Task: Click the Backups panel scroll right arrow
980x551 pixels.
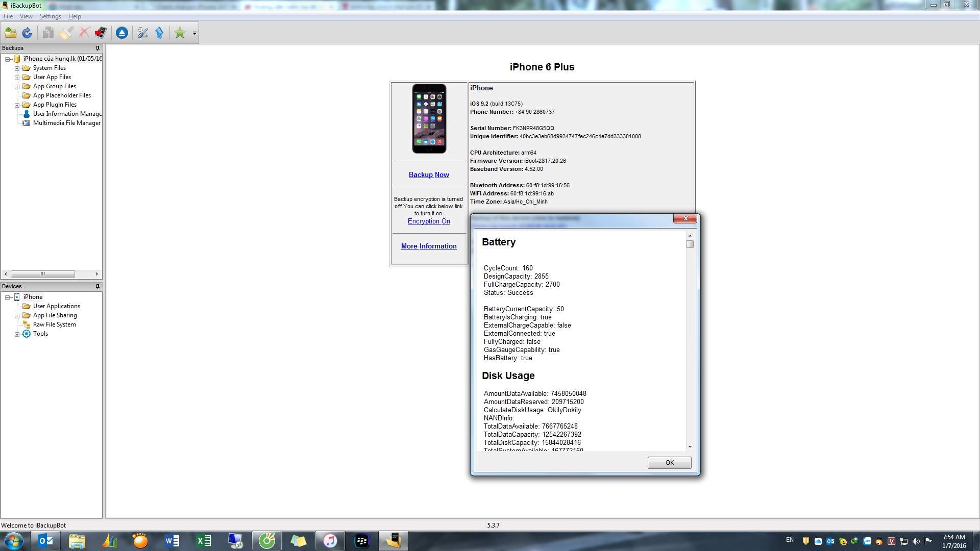Action: pos(97,274)
